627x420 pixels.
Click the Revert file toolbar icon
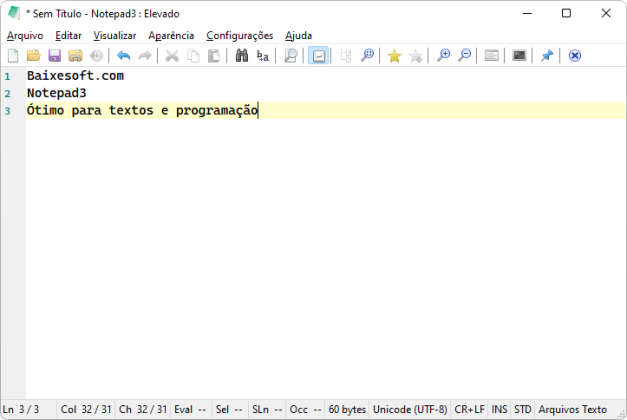coord(96,56)
